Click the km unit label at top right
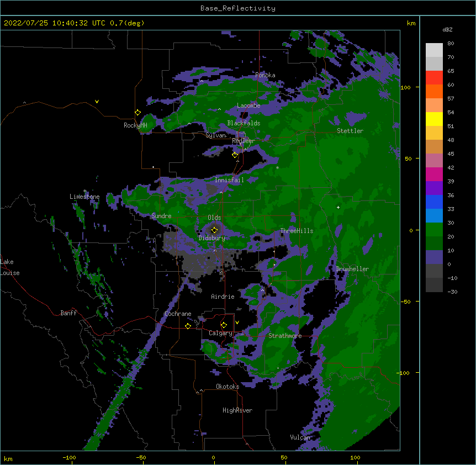This screenshot has height=465, width=476. (411, 23)
